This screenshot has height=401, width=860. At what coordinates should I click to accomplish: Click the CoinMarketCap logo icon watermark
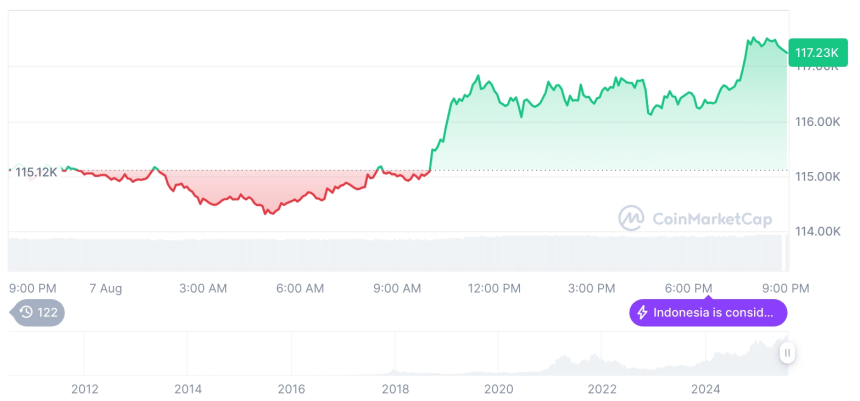click(x=631, y=217)
